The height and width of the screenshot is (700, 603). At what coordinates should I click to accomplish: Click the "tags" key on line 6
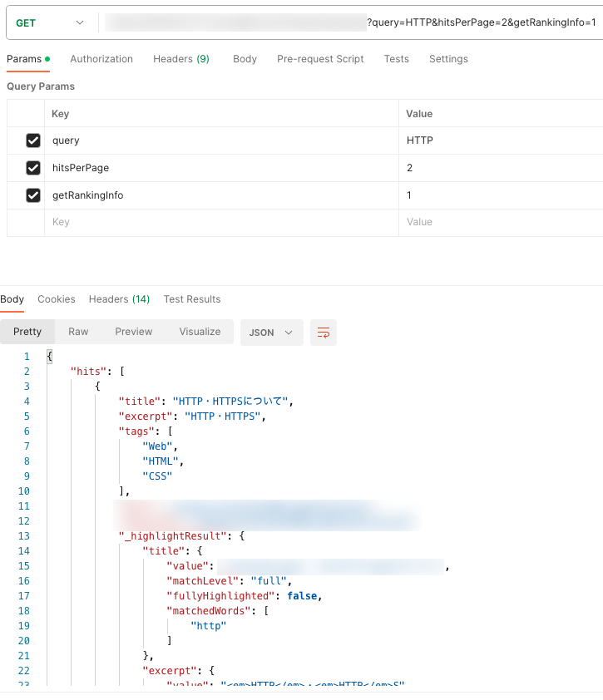pos(136,431)
